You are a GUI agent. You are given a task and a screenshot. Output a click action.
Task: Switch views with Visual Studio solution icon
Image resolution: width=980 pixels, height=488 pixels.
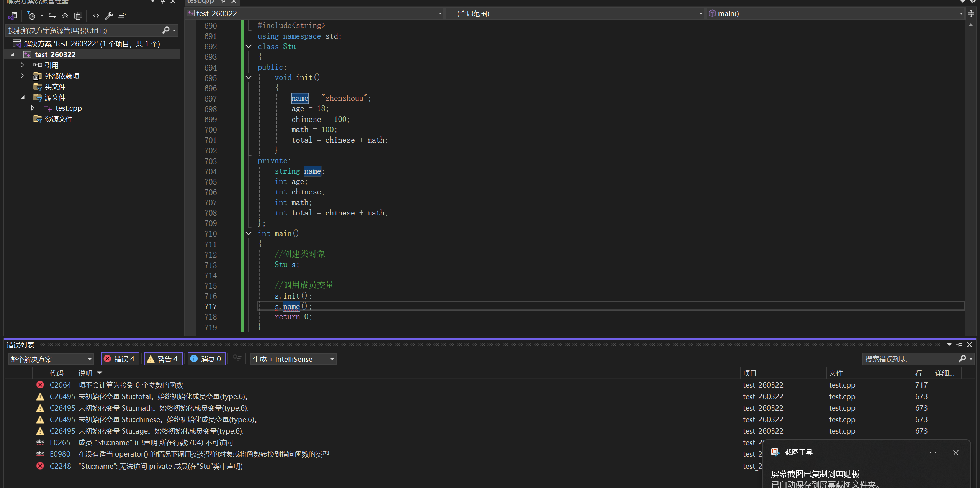[x=13, y=16]
